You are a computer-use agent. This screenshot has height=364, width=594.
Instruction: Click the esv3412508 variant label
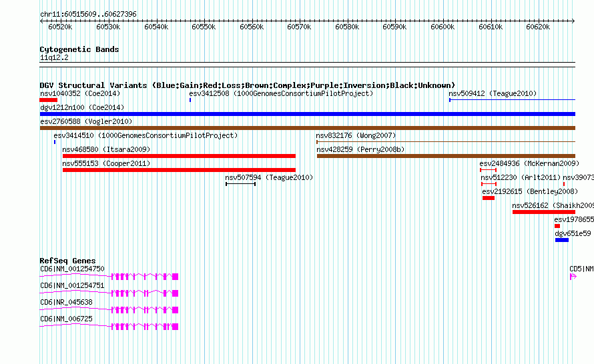pyautogui.click(x=281, y=93)
